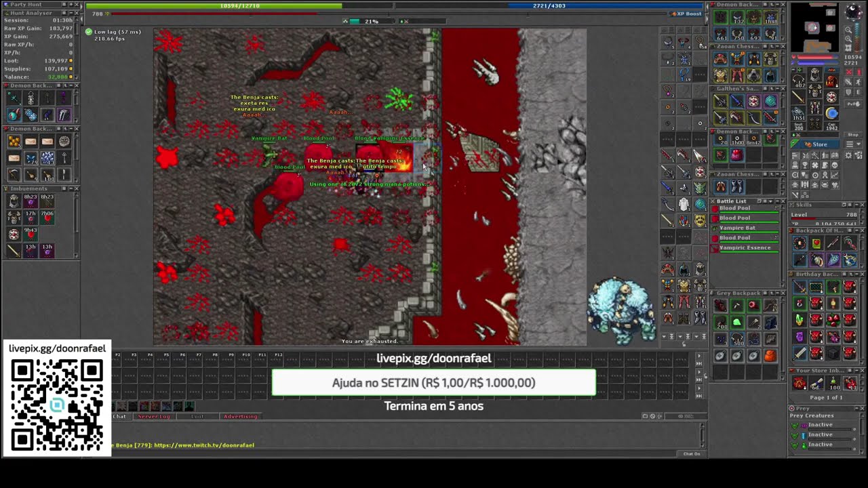Click the helmet equipment slot
Viewport: 868px width, 488px height.
(x=815, y=75)
